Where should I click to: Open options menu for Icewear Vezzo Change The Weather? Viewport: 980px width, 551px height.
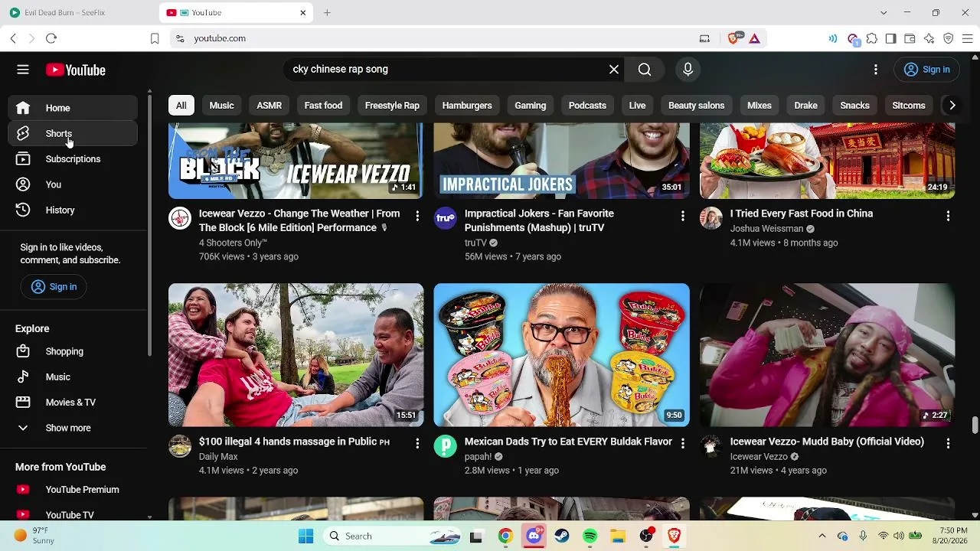(417, 217)
